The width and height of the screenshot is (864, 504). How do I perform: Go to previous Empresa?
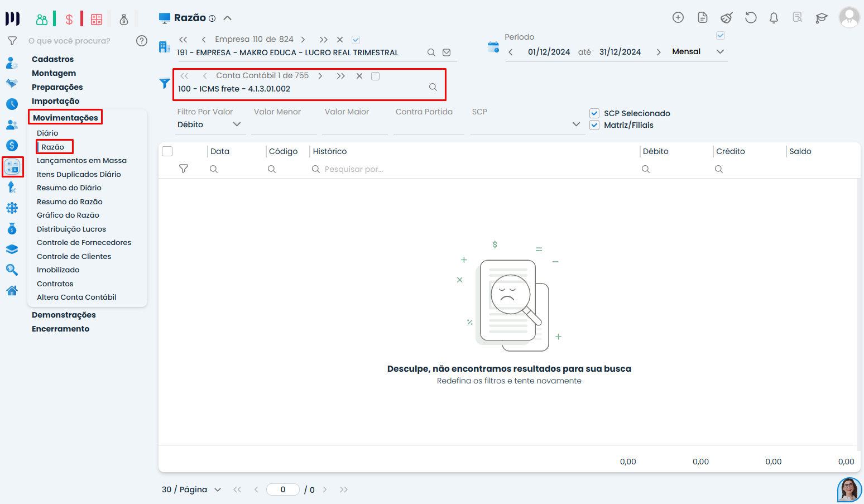coord(204,40)
